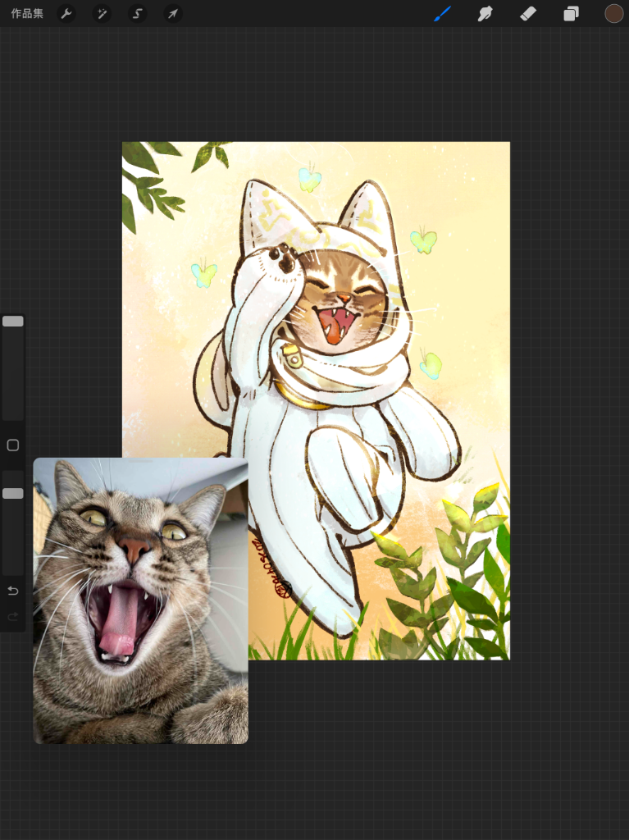
Task: Activate the Selection tool
Action: pyautogui.click(x=138, y=14)
